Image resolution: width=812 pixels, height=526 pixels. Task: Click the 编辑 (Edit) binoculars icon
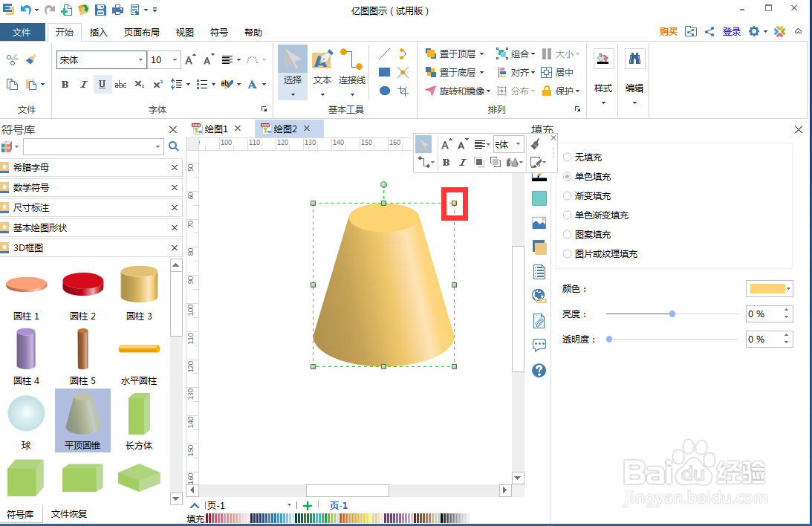[633, 57]
